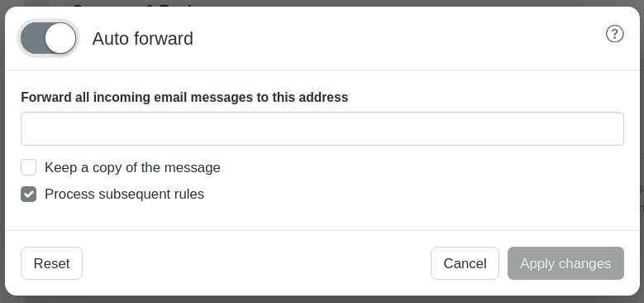The image size is (644, 303).
Task: Focus the forwarding address input field
Action: tap(322, 128)
